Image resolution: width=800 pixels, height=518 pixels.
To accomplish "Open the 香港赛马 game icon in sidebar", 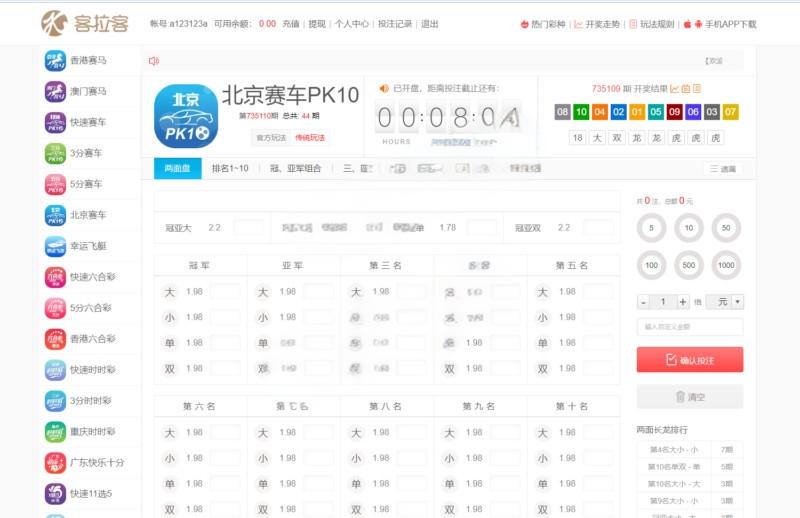I will (x=55, y=60).
